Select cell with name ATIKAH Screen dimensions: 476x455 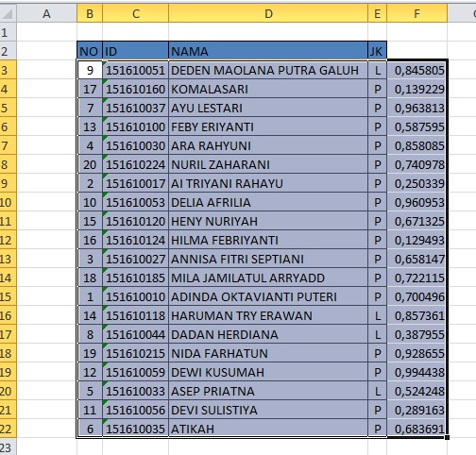(x=268, y=429)
